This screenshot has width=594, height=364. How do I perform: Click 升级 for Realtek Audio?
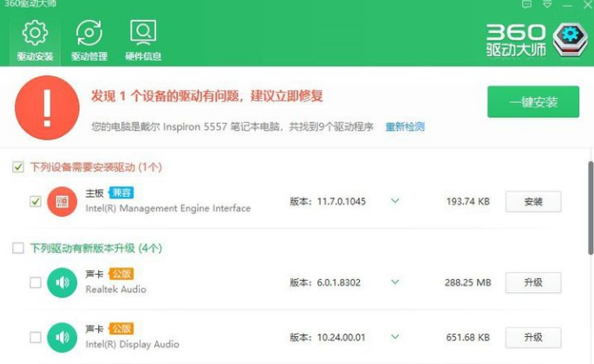[x=533, y=283]
